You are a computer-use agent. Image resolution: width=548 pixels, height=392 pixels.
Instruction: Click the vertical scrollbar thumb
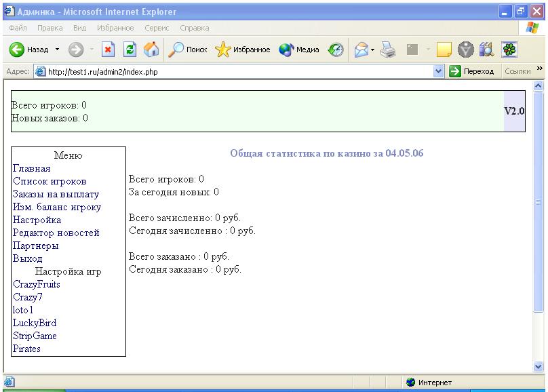(539, 202)
